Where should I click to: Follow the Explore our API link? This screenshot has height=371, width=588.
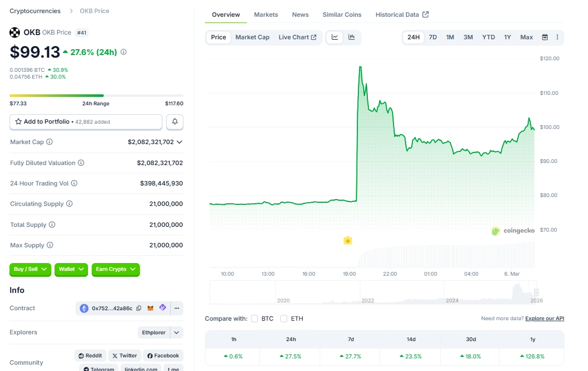tap(544, 318)
